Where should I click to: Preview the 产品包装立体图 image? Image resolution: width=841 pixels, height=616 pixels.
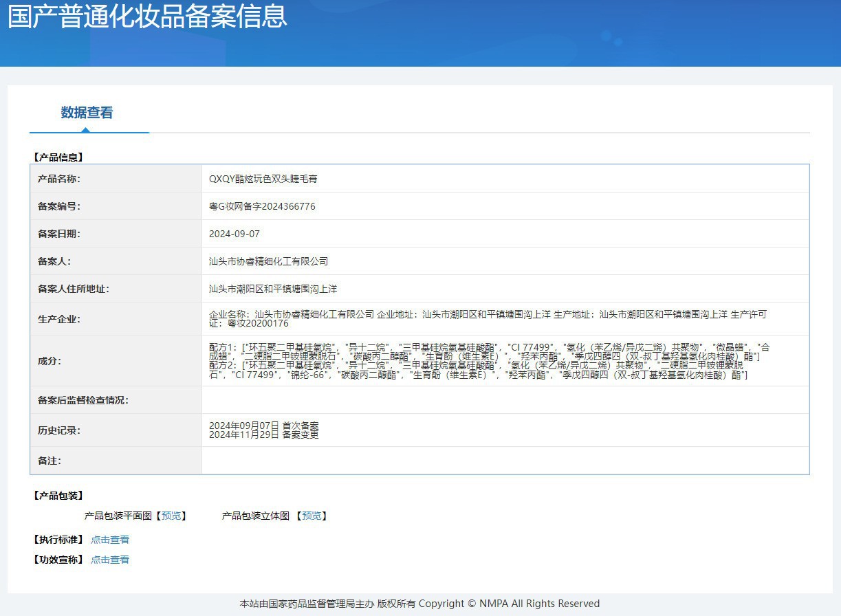point(312,516)
